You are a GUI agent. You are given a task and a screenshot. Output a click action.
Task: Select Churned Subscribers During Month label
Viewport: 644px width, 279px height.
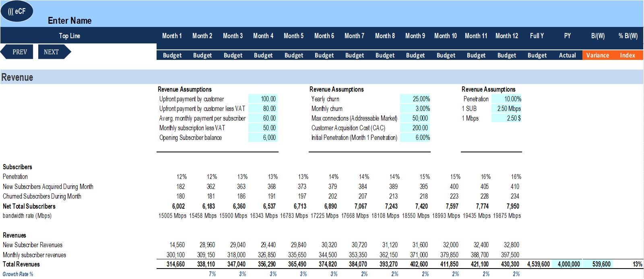point(42,196)
